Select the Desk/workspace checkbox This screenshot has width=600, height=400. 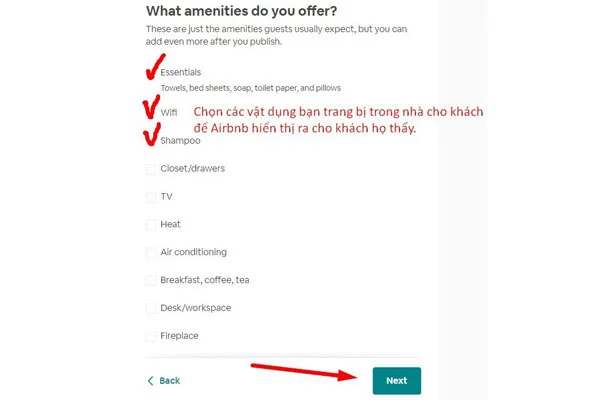pos(151,308)
